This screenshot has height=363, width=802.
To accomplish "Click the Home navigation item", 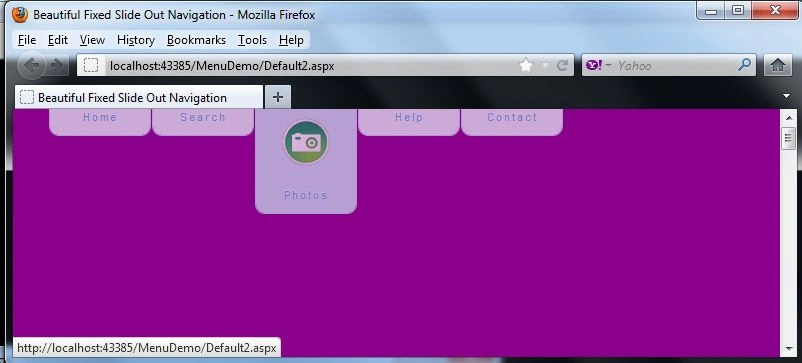I will point(100,122).
